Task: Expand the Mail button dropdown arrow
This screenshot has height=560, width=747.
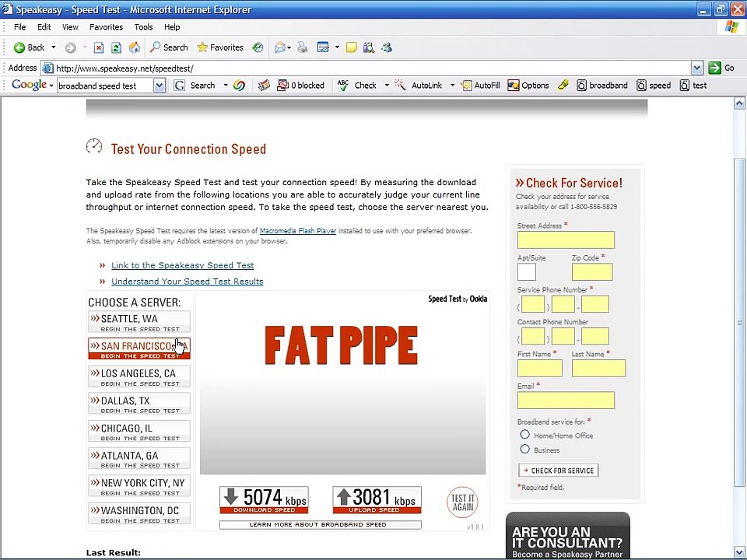Action: click(x=289, y=47)
